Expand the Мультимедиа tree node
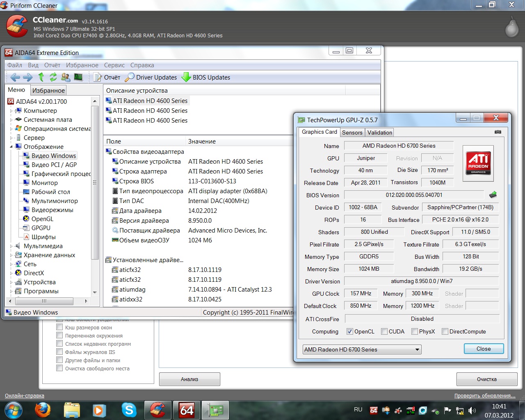Image resolution: width=525 pixels, height=420 pixels. (11, 246)
